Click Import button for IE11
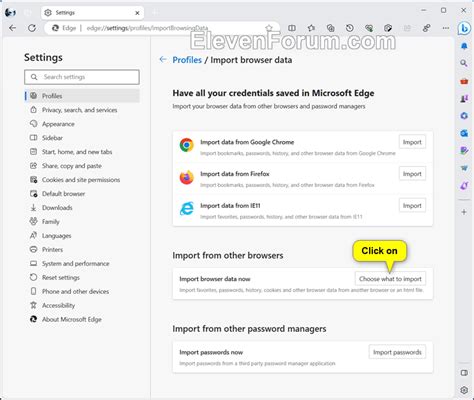The image size is (474, 400). (x=412, y=206)
